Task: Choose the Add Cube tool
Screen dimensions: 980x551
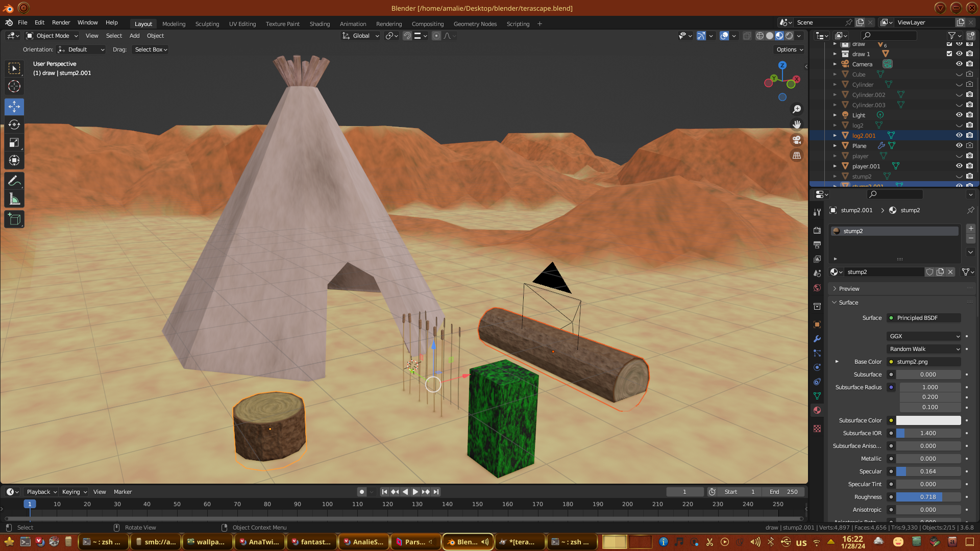Action: [14, 219]
